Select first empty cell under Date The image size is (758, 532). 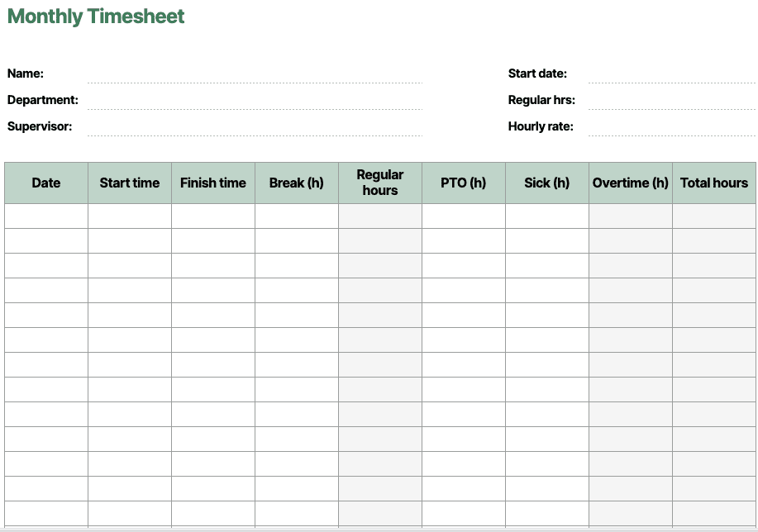click(x=46, y=216)
